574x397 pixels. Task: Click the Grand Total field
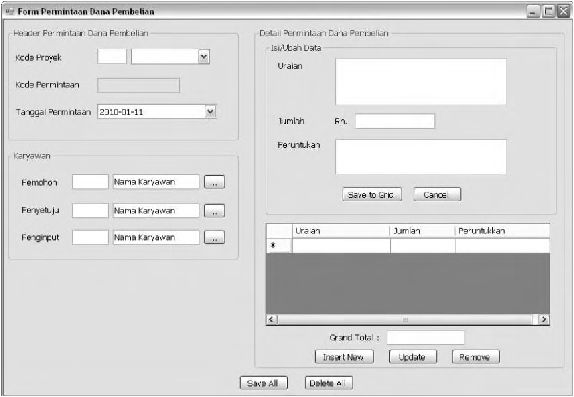(426, 338)
